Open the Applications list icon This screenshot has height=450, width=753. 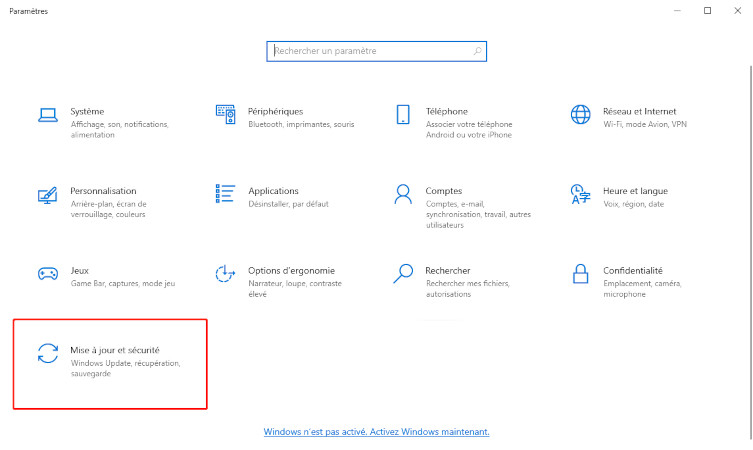(x=225, y=194)
